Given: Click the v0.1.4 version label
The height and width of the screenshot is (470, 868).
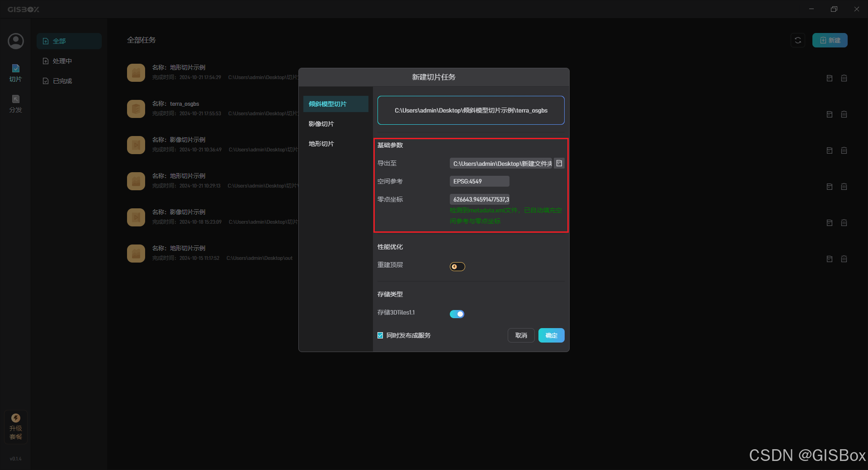Looking at the screenshot, I should pyautogui.click(x=16, y=459).
